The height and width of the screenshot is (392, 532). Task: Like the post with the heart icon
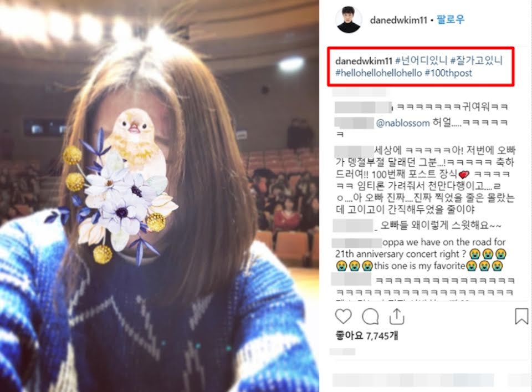pyautogui.click(x=344, y=316)
